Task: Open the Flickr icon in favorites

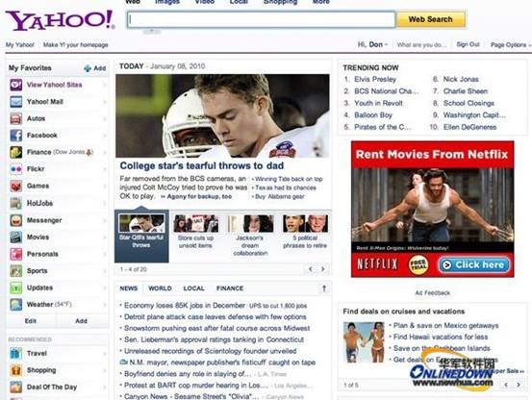Action: (16, 169)
